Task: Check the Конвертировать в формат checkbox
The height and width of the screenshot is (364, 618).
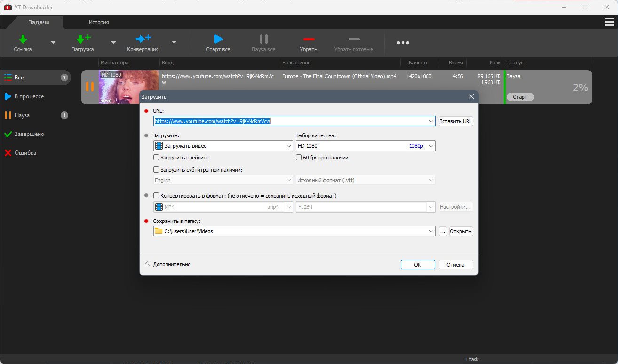Action: tap(157, 196)
